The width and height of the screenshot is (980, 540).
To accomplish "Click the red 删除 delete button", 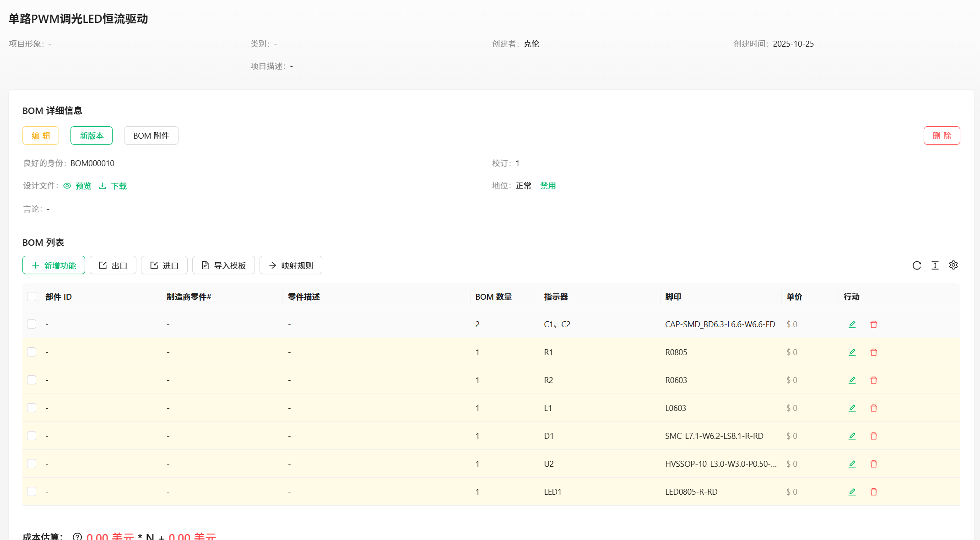I will click(942, 136).
